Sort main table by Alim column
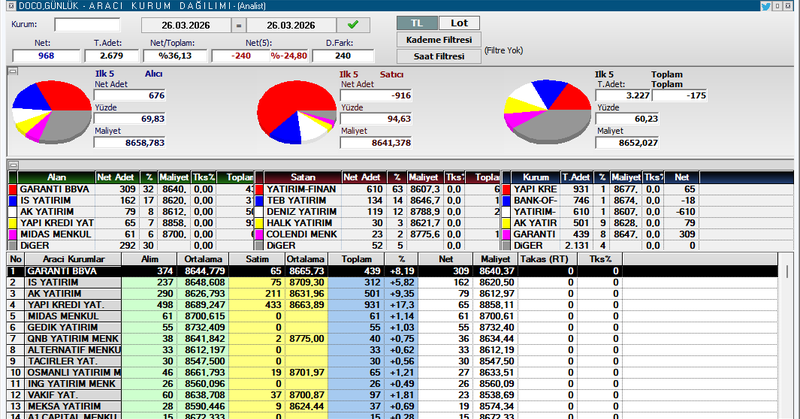Screen dimensions: 800x419 point(149,259)
